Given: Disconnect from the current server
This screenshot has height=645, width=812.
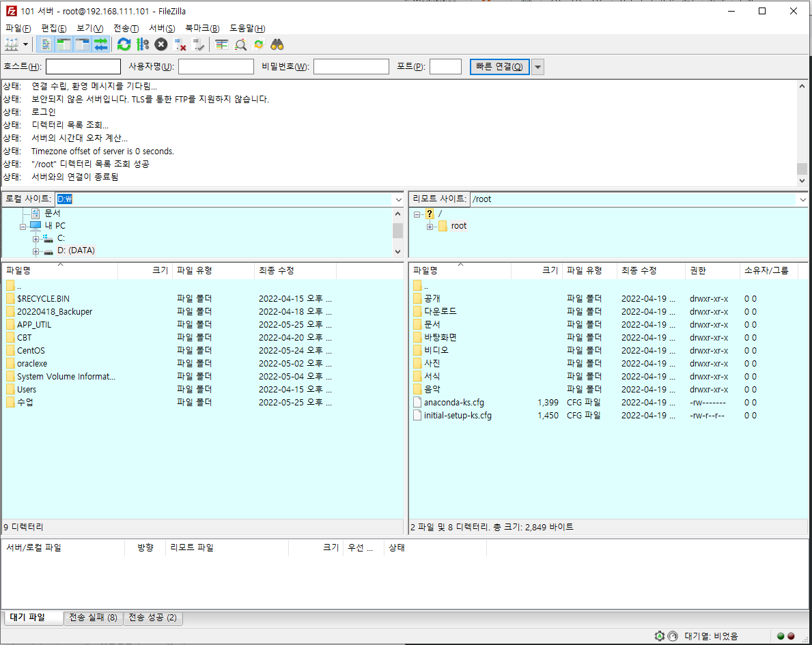Looking at the screenshot, I should coord(180,44).
